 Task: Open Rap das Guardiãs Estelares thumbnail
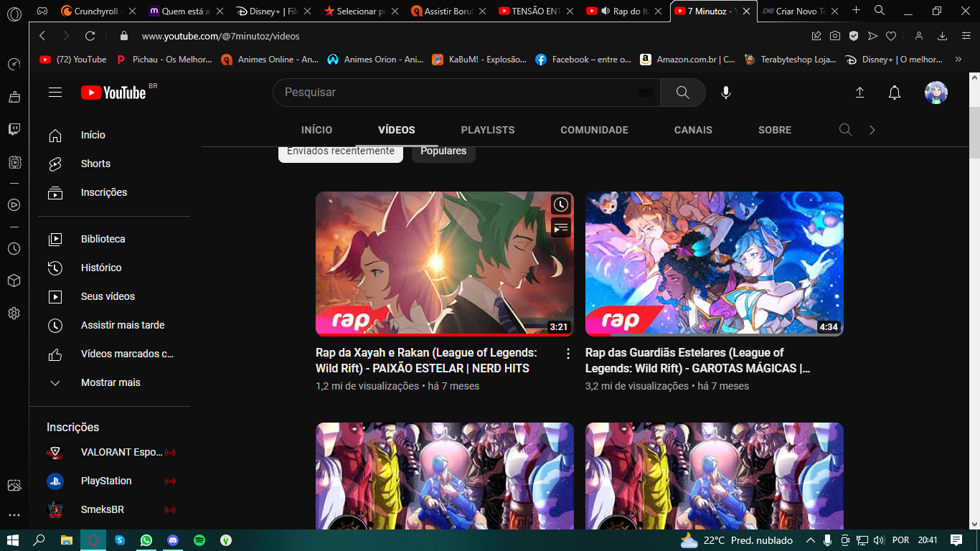tap(715, 263)
